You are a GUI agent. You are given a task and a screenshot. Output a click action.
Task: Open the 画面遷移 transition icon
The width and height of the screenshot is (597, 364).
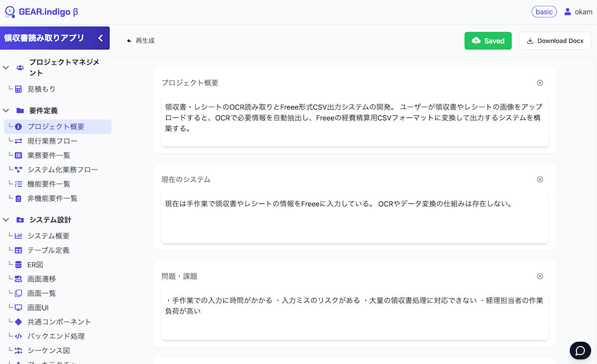pos(18,278)
